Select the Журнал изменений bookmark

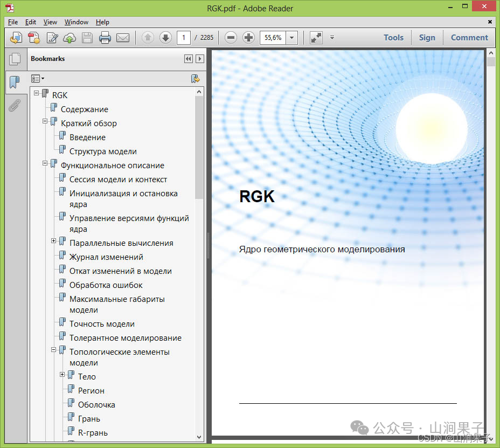pos(106,257)
